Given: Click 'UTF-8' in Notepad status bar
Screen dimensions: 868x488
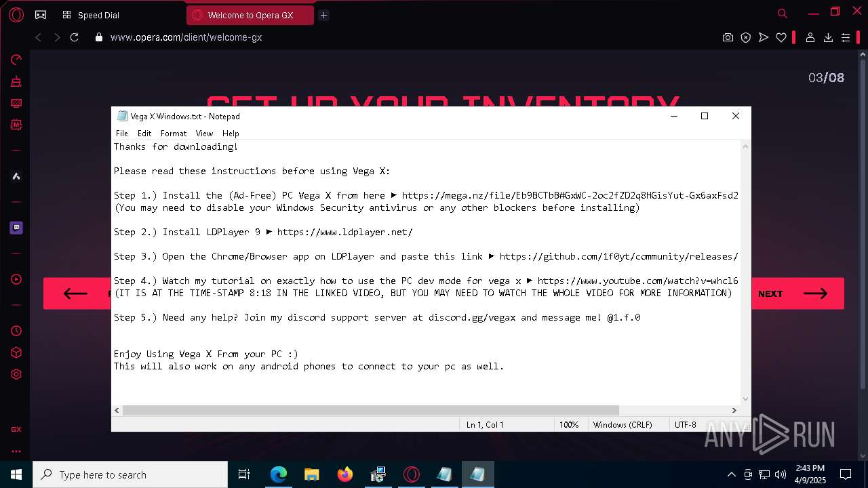Looking at the screenshot, I should click(x=686, y=424).
